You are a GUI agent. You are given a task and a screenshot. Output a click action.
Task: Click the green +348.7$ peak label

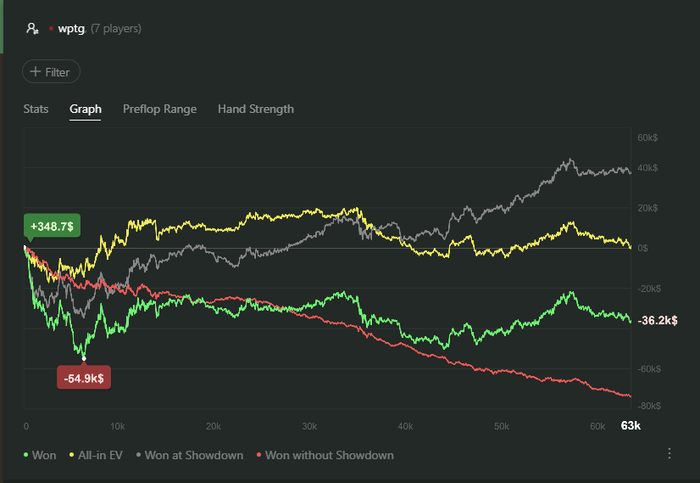[x=52, y=227]
